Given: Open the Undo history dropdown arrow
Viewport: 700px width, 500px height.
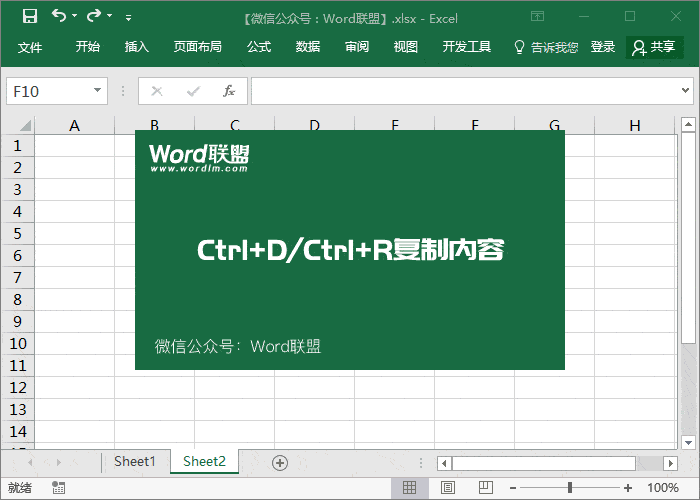Looking at the screenshot, I should point(75,16).
